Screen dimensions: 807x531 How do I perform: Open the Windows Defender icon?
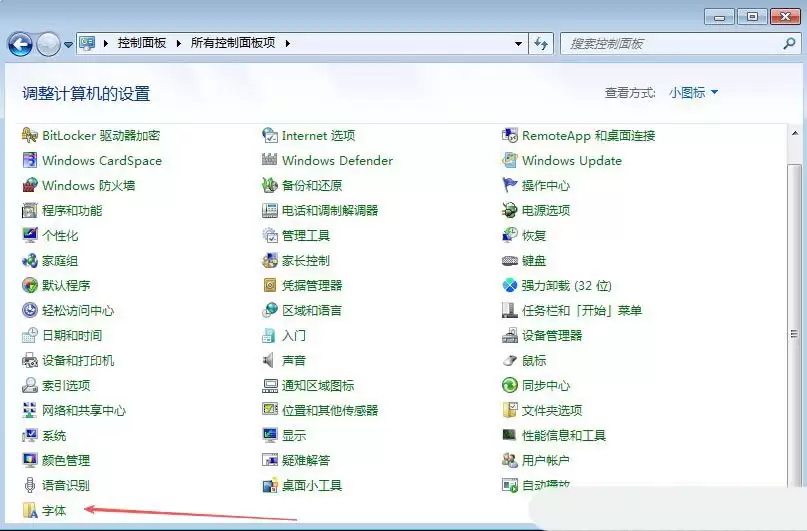(270, 161)
